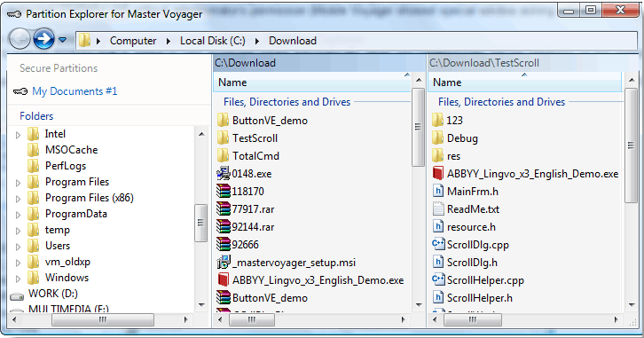Select the ReadMe.txt text file icon
The width and height of the screenshot is (644, 338).
(438, 209)
